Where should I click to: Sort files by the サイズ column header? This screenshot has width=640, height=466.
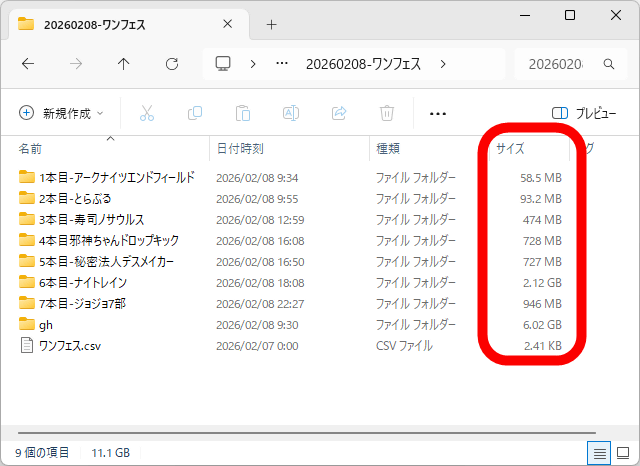pyautogui.click(x=510, y=149)
